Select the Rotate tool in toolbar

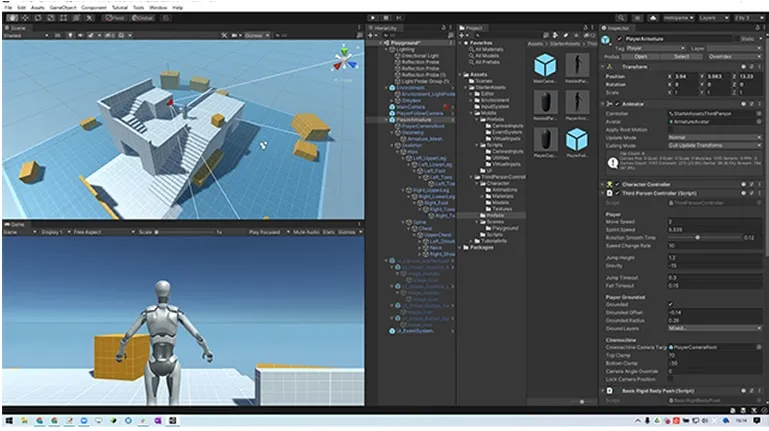38,18
